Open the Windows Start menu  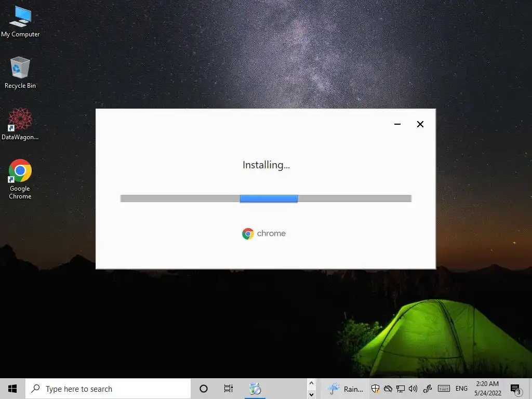(12, 389)
